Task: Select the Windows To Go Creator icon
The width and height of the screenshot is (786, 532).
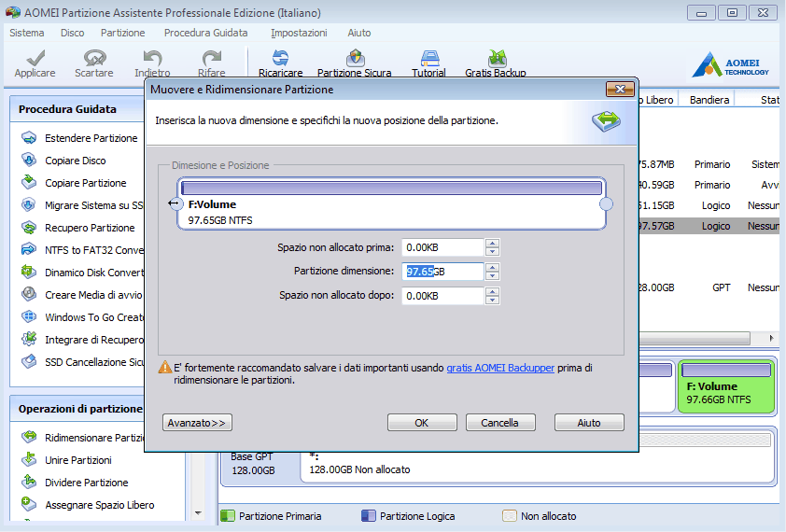Action: (x=29, y=317)
